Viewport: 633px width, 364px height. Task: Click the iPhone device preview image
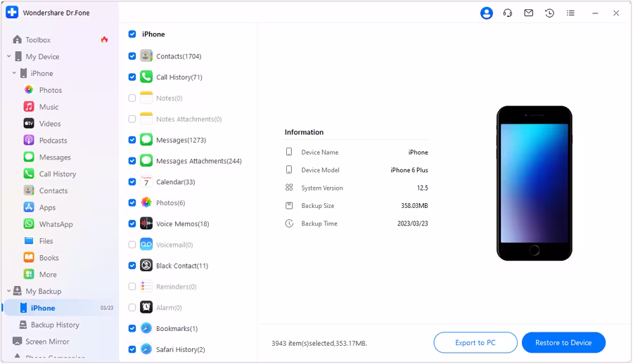(x=534, y=183)
